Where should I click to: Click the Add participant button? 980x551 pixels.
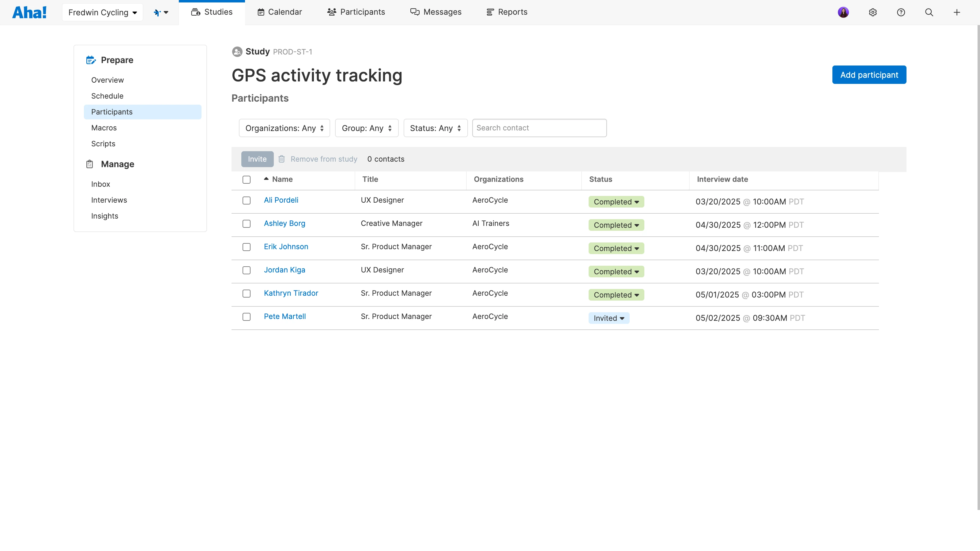pos(869,75)
